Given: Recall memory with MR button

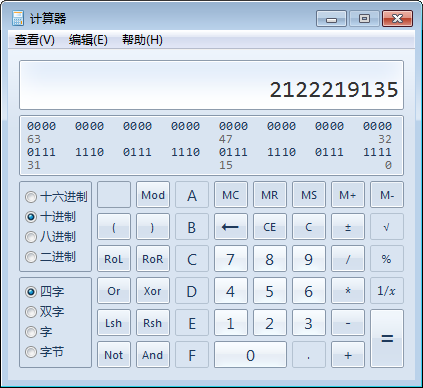Looking at the screenshot, I should [x=270, y=195].
